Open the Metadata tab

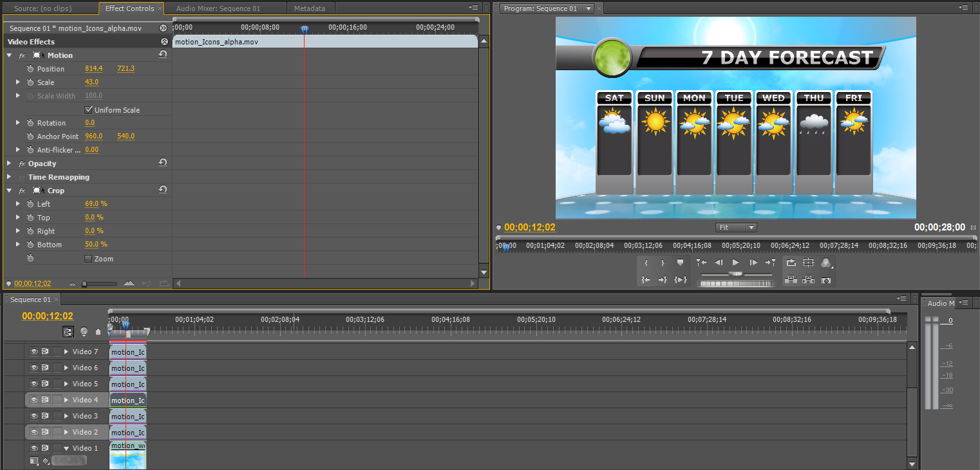pyautogui.click(x=310, y=8)
